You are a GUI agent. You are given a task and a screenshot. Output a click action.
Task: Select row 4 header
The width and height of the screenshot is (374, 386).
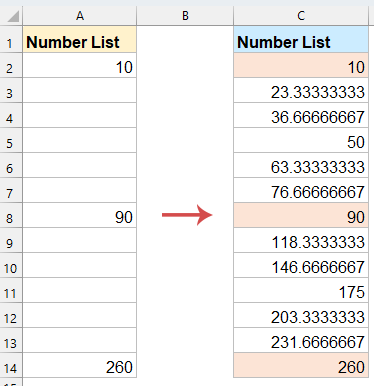click(11, 115)
